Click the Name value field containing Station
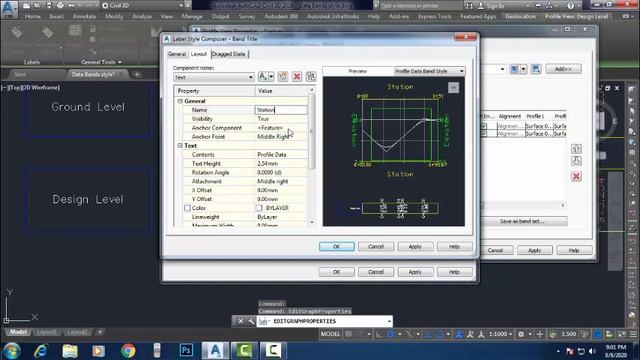Viewport: 640px width, 360px height. tap(281, 110)
